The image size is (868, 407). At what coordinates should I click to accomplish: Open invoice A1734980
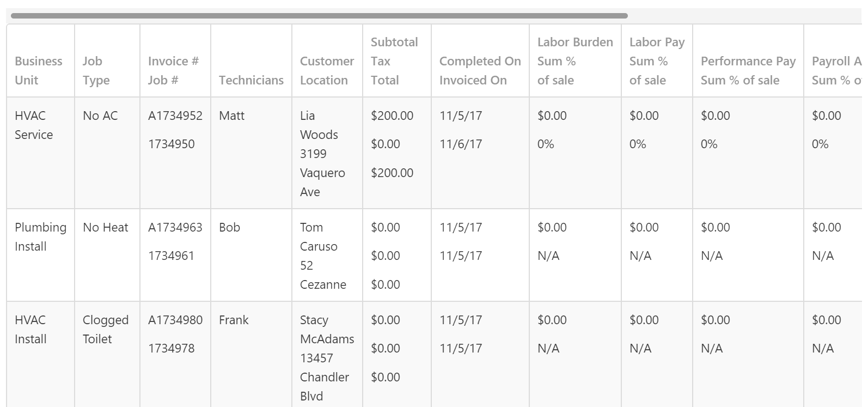click(x=175, y=320)
